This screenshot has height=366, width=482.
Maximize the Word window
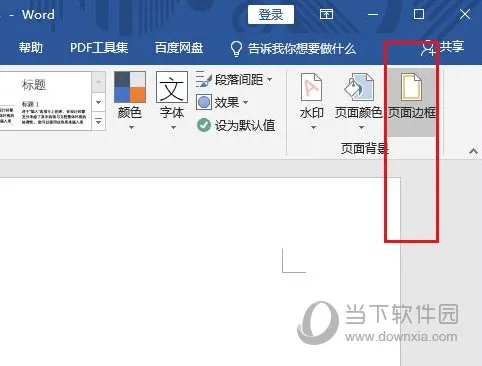click(x=419, y=14)
